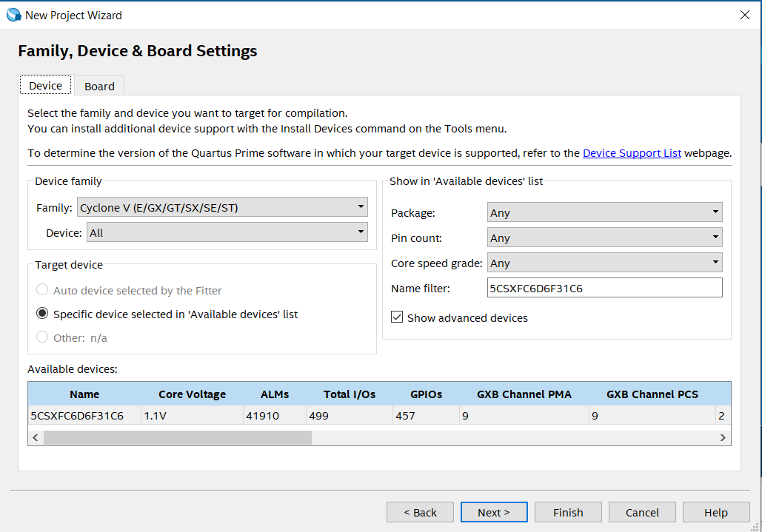The width and height of the screenshot is (762, 532).
Task: Click the Finish button
Action: coord(568,513)
